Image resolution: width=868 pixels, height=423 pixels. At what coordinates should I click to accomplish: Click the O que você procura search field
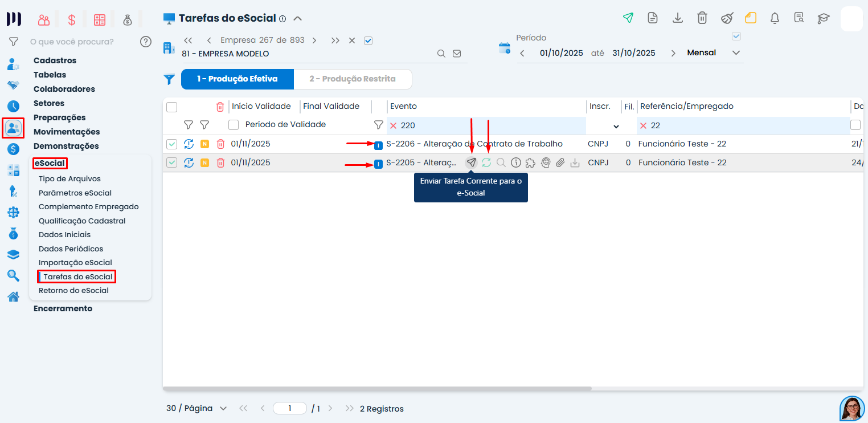72,42
